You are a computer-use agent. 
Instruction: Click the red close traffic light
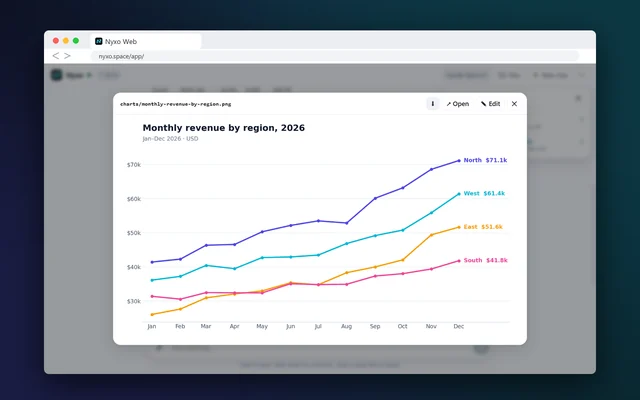[x=56, y=41]
